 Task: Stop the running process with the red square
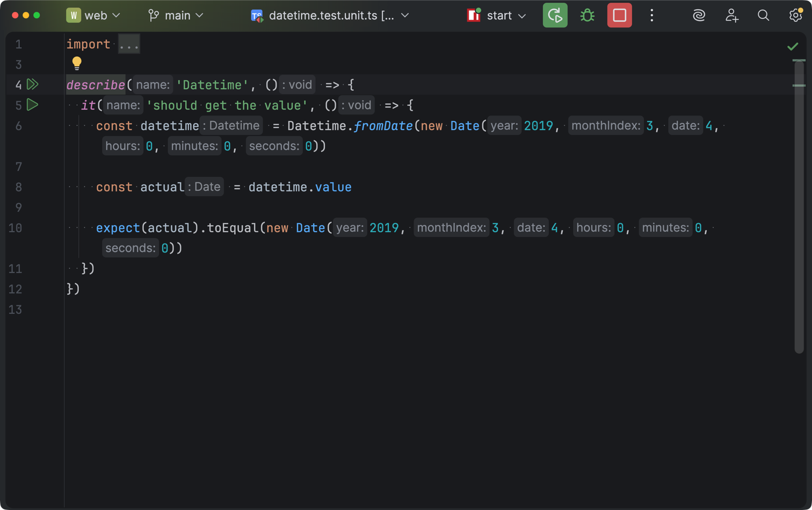pos(619,16)
